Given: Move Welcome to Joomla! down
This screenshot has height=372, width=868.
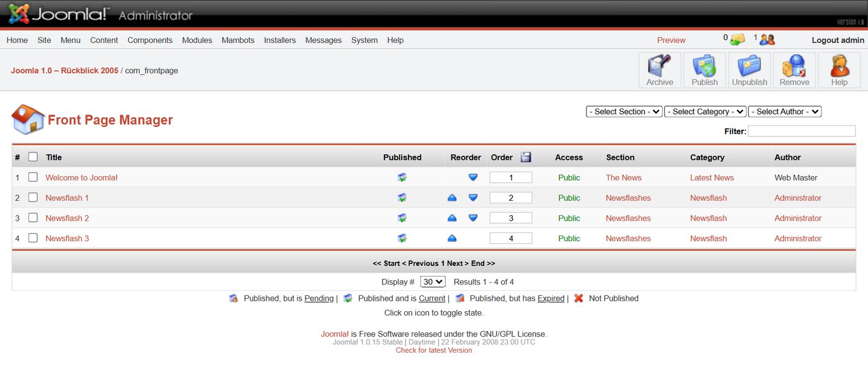Looking at the screenshot, I should point(473,177).
